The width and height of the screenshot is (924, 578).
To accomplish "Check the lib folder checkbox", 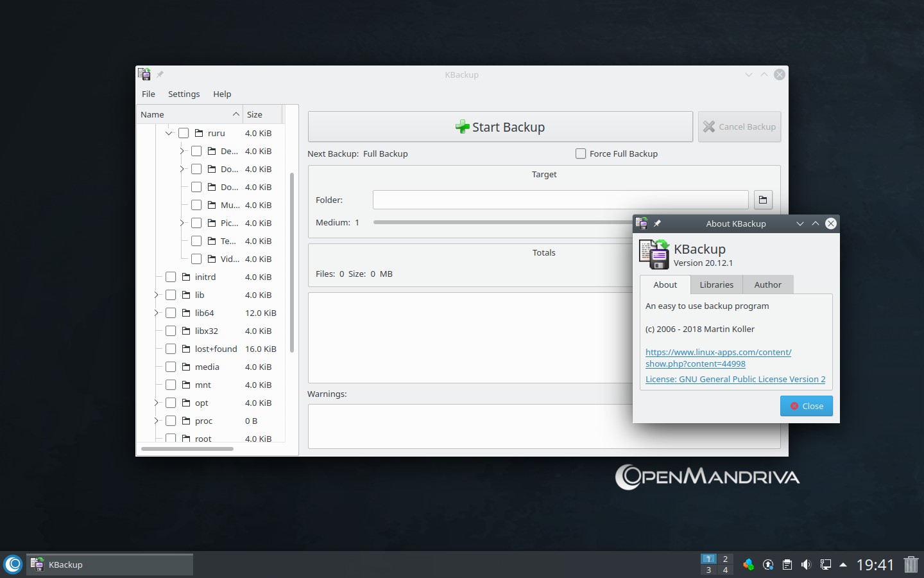I will coord(171,295).
